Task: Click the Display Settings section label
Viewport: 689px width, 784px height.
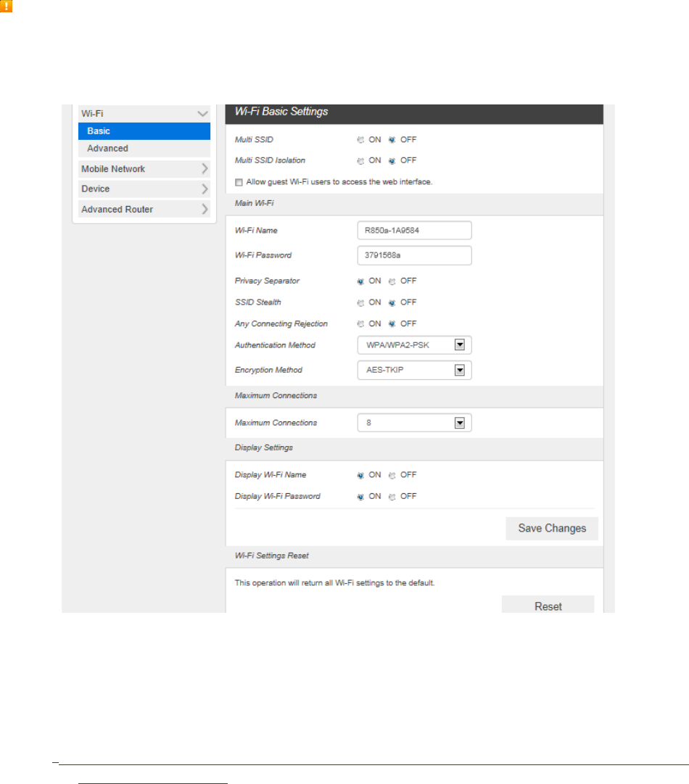Action: coord(264,447)
